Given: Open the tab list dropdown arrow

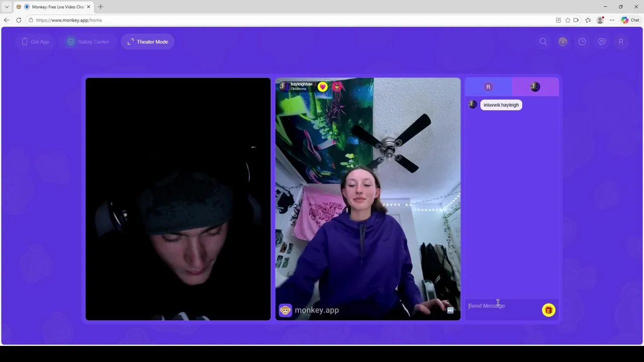Looking at the screenshot, I should pos(7,7).
